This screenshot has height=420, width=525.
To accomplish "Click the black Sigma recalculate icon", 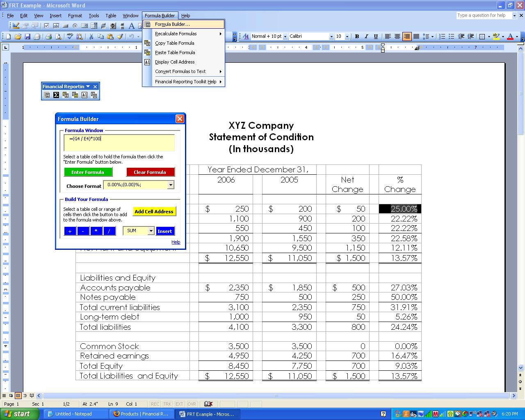I will click(x=56, y=95).
